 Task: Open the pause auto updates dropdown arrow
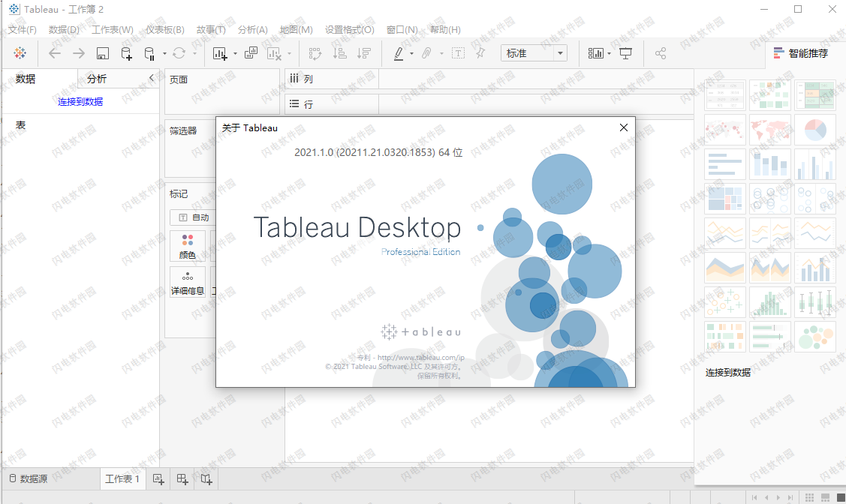point(164,53)
